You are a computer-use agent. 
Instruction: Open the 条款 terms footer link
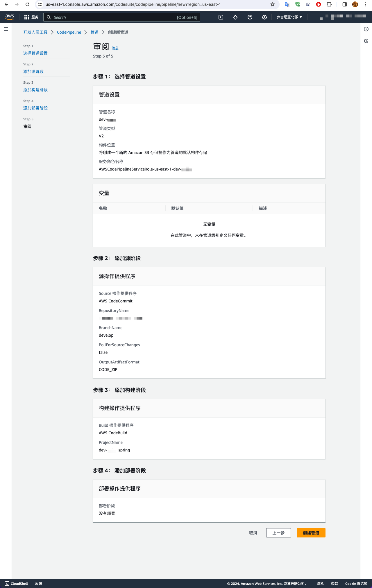click(x=335, y=584)
